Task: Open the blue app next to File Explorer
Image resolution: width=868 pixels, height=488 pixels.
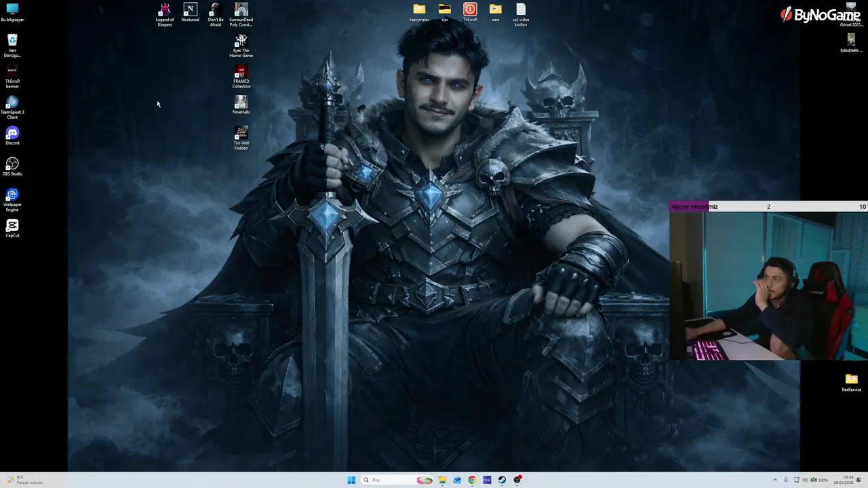Action: 457,480
